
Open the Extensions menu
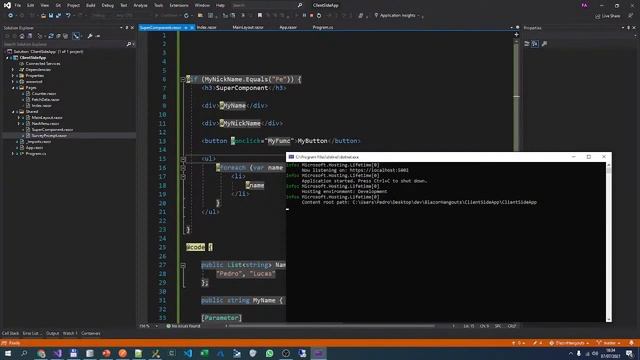[x=179, y=5]
